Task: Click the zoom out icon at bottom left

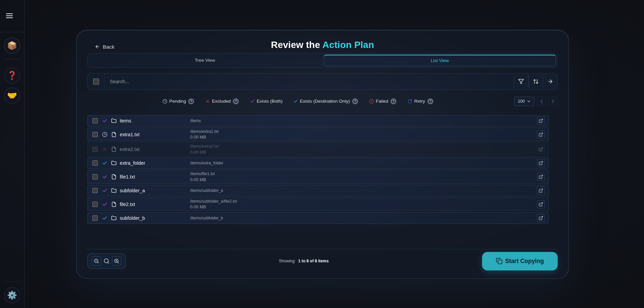Action: pyautogui.click(x=96, y=261)
